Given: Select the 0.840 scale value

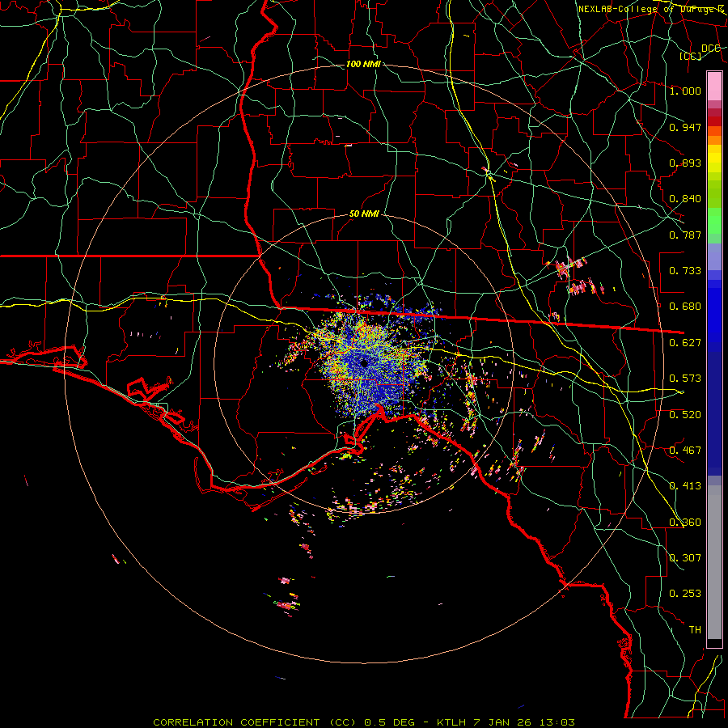Looking at the screenshot, I should coord(685,199).
